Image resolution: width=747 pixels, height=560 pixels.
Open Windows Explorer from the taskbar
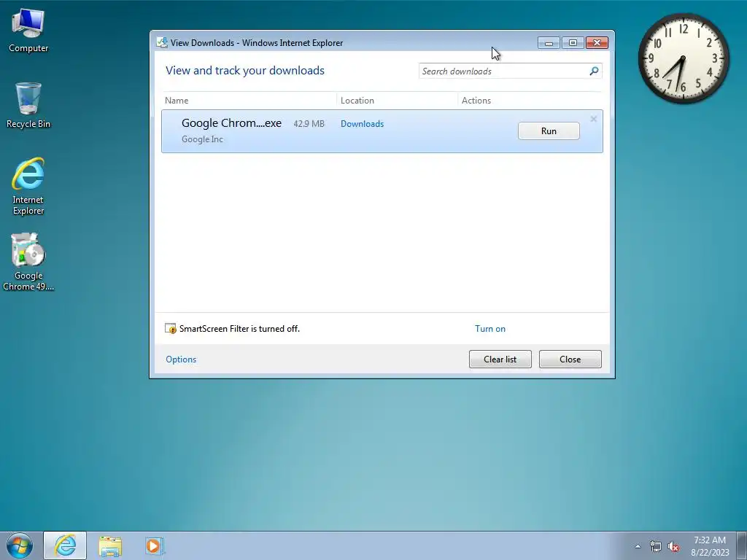point(110,545)
